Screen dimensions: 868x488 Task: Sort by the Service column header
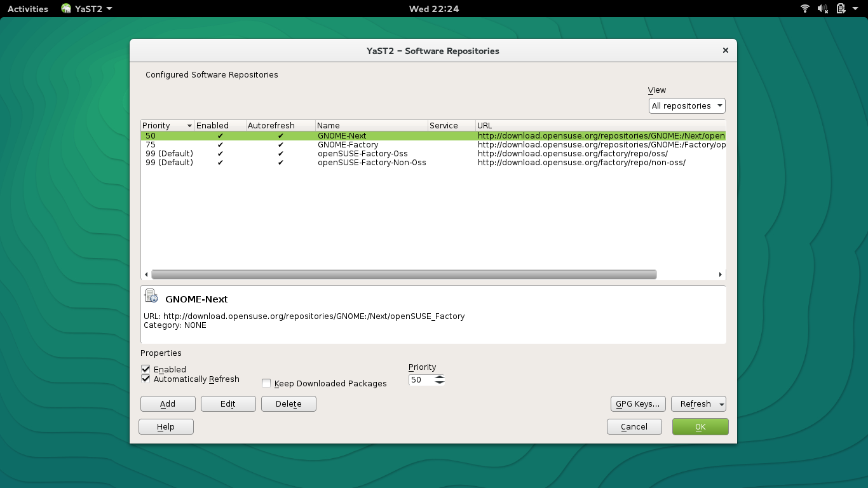[451, 126]
